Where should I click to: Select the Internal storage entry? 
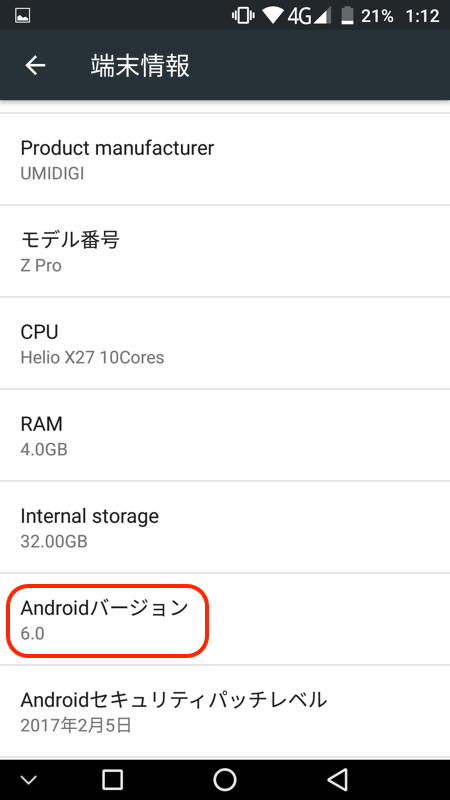coord(225,527)
